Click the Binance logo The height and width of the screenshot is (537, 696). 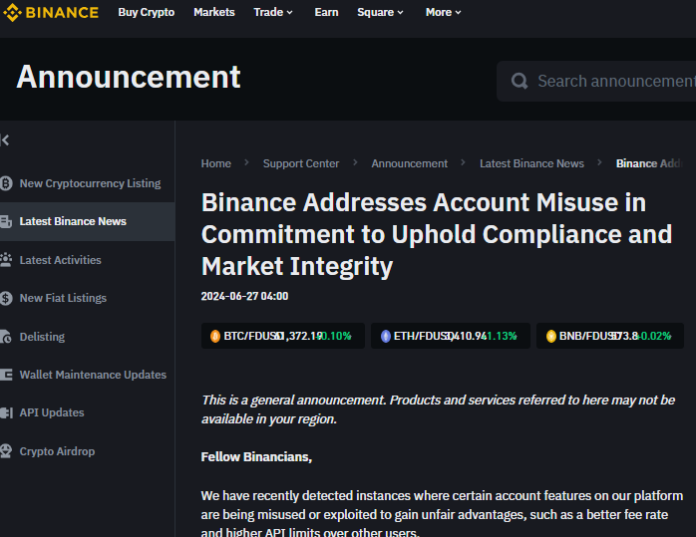click(50, 13)
